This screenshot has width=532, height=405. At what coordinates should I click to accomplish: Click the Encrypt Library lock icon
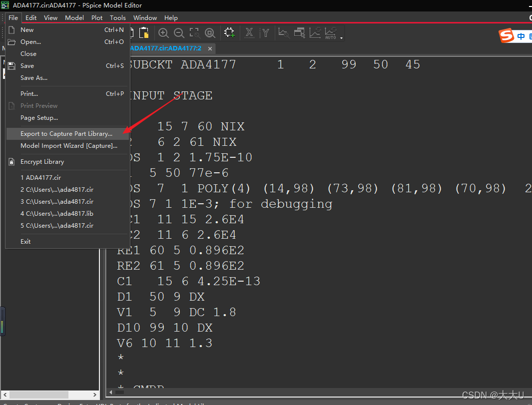[x=11, y=162]
